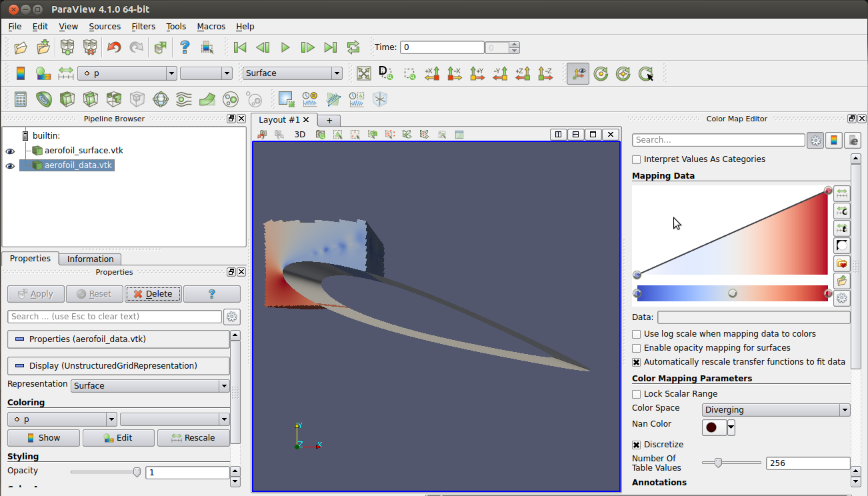Apply the Contour filter icon
This screenshot has width=868, height=496.
coord(44,99)
